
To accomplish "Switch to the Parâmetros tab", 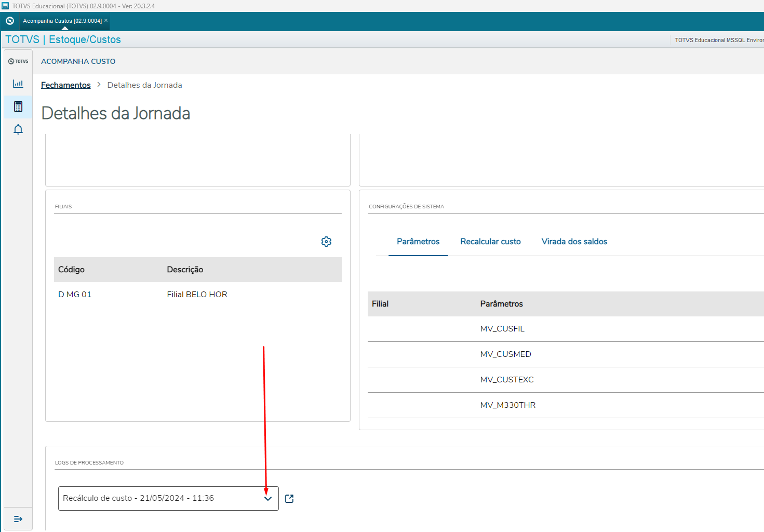I will (418, 242).
